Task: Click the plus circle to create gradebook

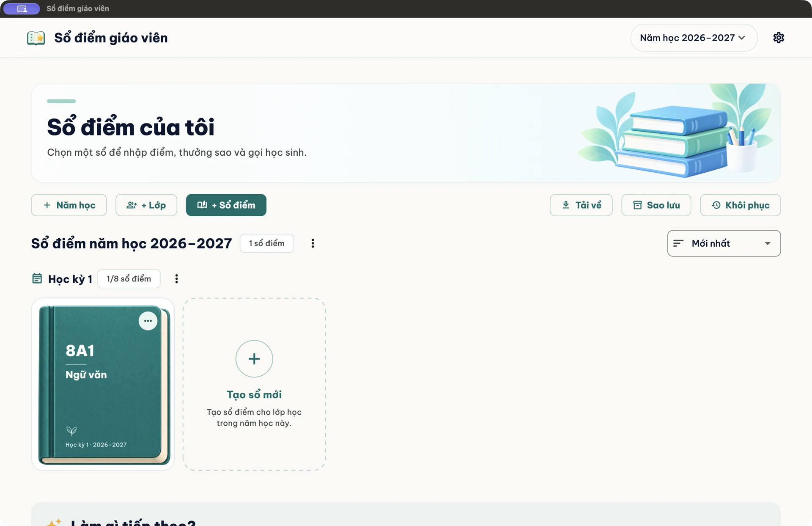Action: tap(254, 359)
